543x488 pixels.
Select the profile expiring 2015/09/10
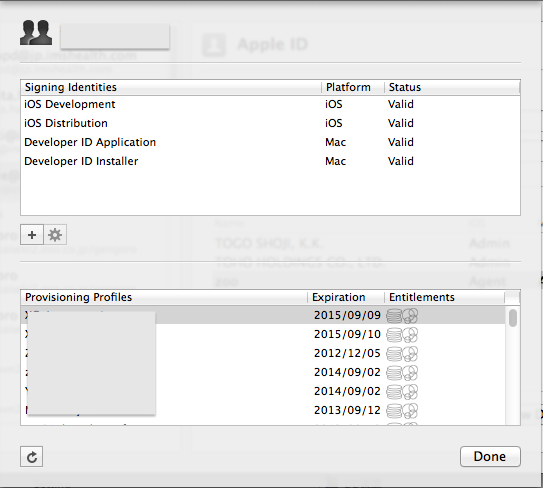click(x=263, y=334)
